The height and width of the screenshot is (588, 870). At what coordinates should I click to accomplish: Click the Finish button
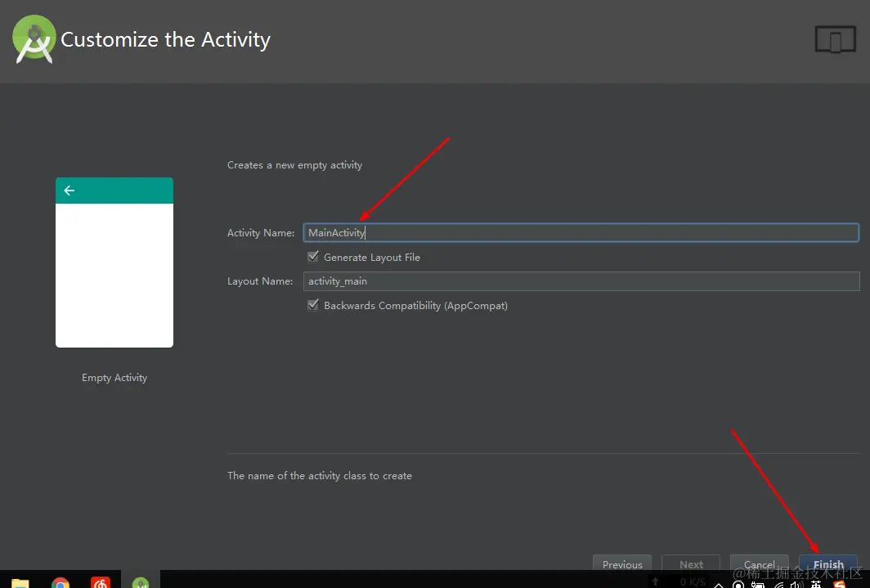[827, 563]
